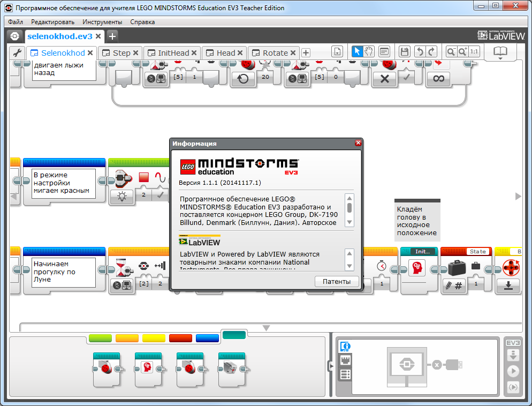Open the Инструменты menu
532x406 pixels.
pyautogui.click(x=102, y=22)
